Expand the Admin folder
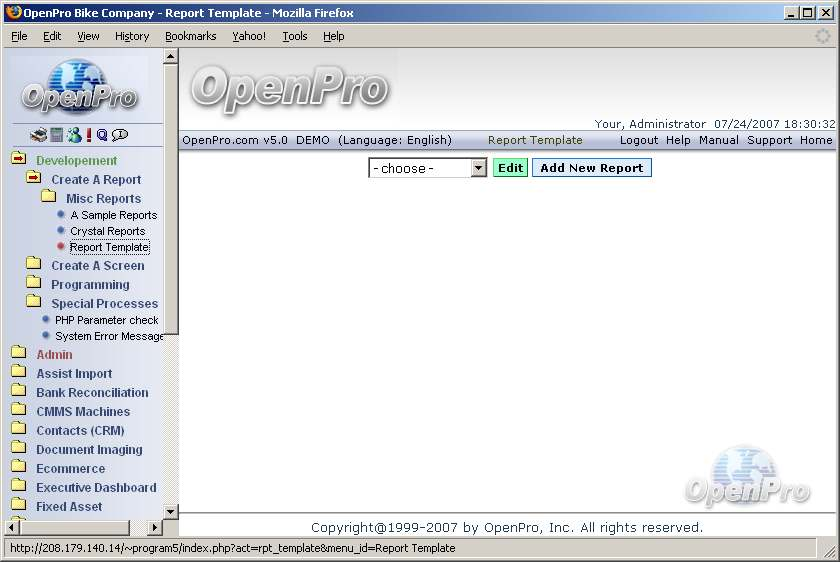This screenshot has height=562, width=840. pyautogui.click(x=19, y=354)
